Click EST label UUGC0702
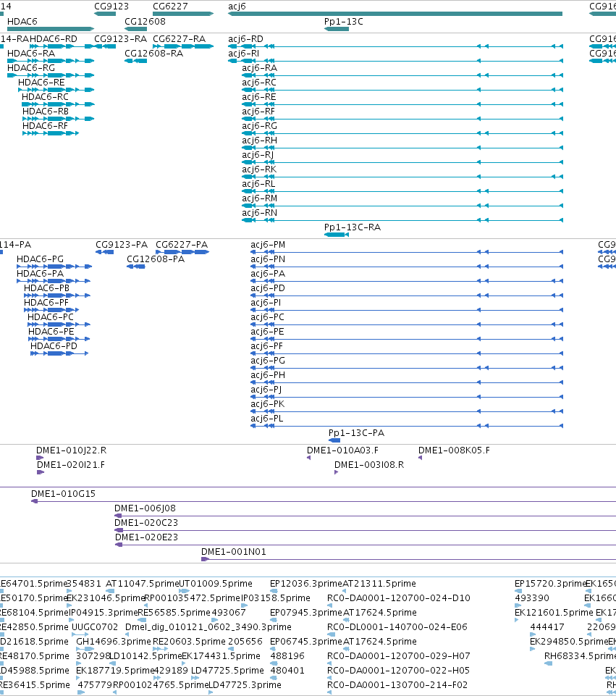This screenshot has height=696, width=616. (x=95, y=626)
